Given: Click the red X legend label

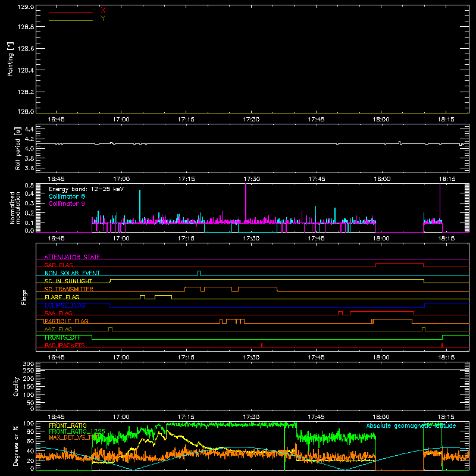Looking at the screenshot, I should tap(103, 11).
